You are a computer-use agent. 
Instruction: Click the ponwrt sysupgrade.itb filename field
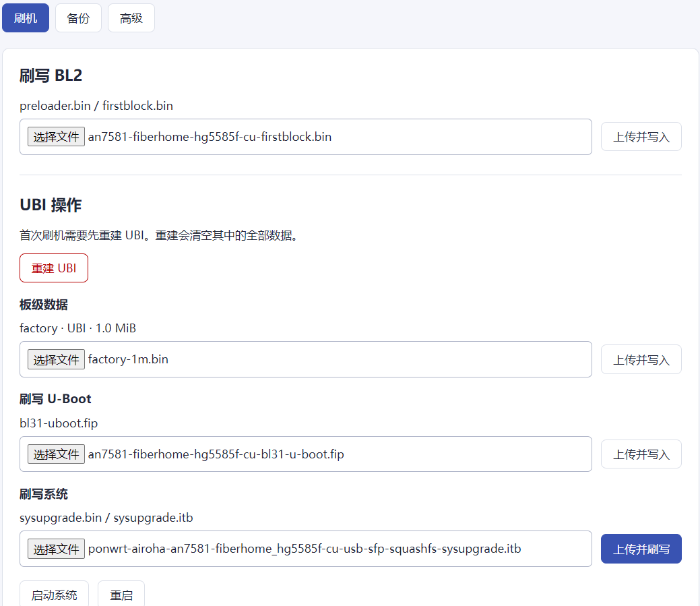pyautogui.click(x=305, y=549)
